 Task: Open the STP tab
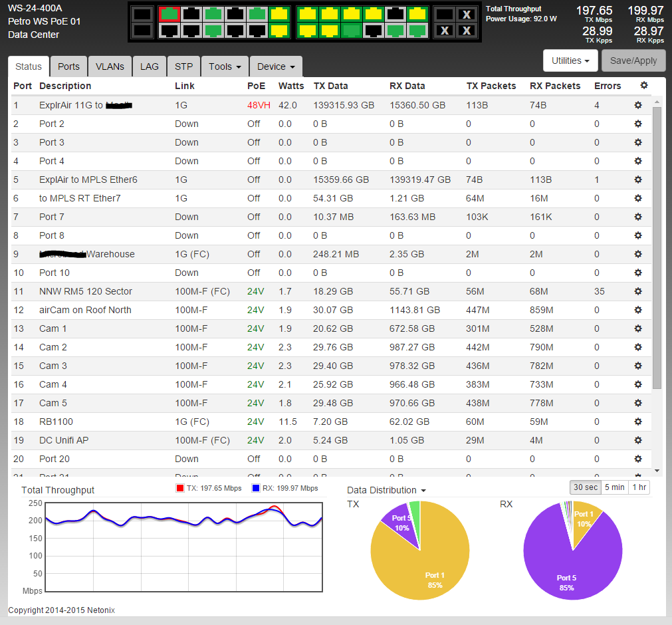point(183,66)
